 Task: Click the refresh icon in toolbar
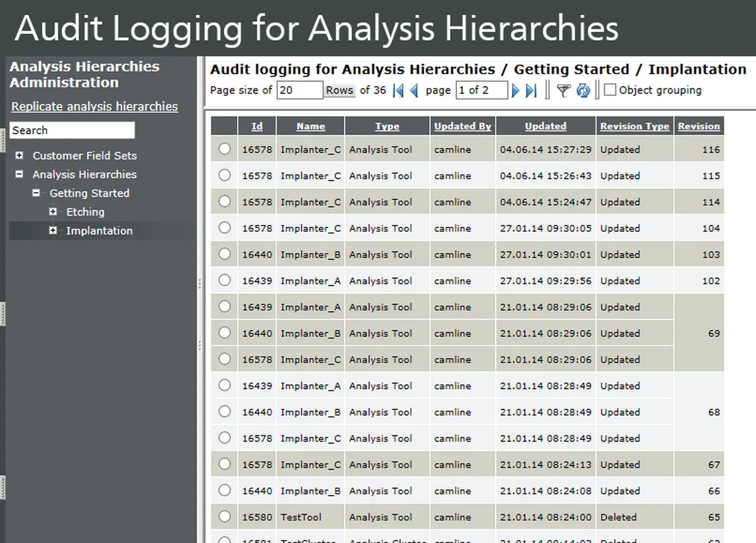pos(583,91)
